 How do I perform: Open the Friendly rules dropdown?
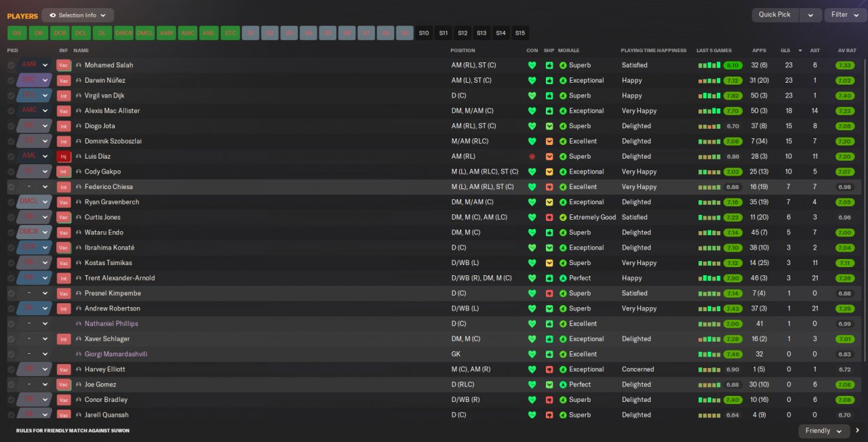point(824,430)
